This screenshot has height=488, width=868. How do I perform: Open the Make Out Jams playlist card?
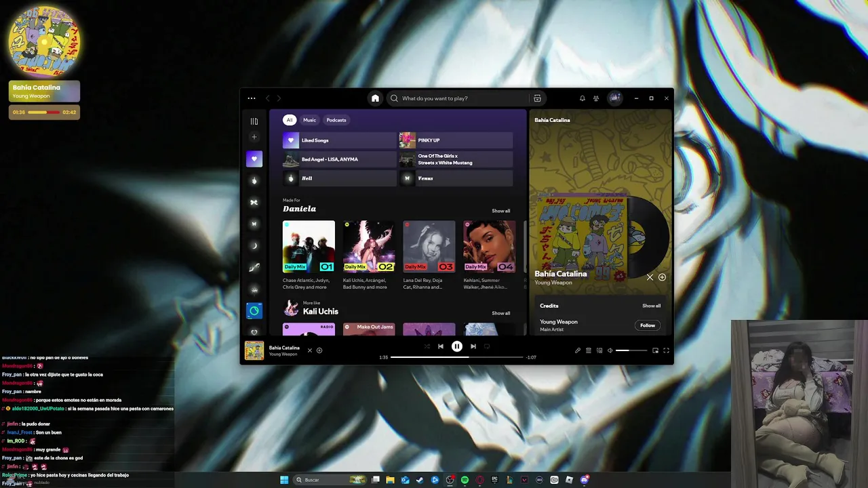point(369,329)
